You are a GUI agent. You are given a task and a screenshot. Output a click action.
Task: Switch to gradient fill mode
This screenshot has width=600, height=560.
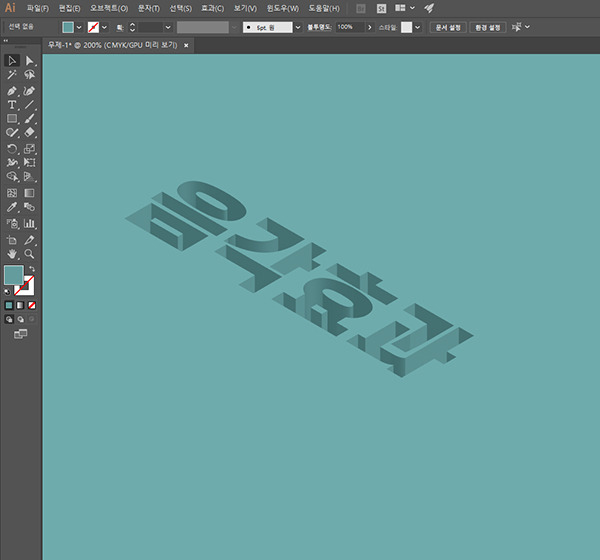tap(20, 305)
